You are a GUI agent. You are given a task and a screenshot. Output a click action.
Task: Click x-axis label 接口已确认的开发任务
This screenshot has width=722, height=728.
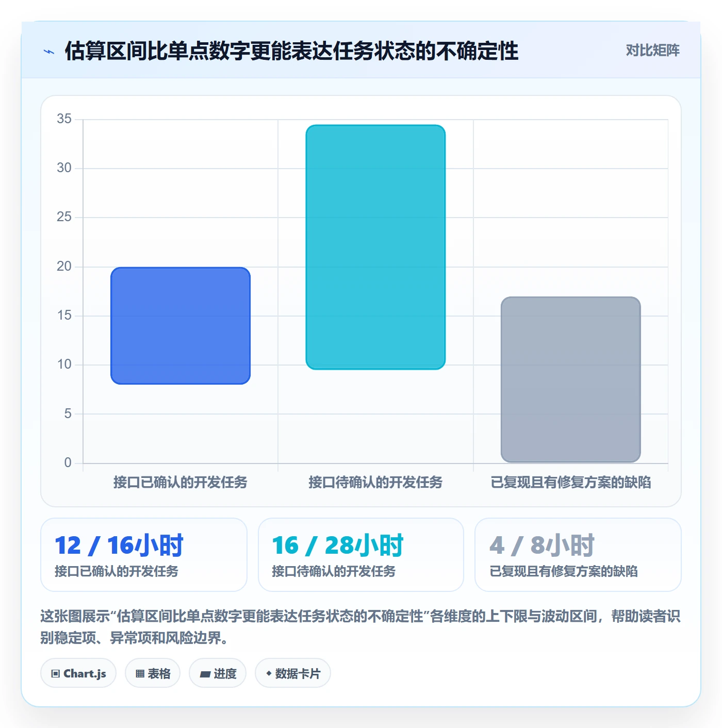coord(180,482)
